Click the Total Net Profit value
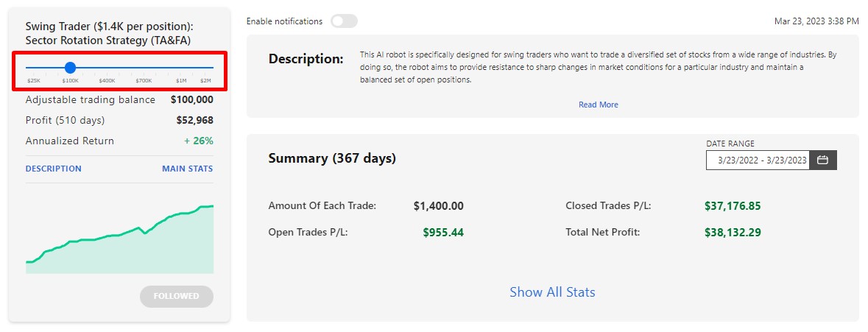The width and height of the screenshot is (868, 332). [x=733, y=233]
